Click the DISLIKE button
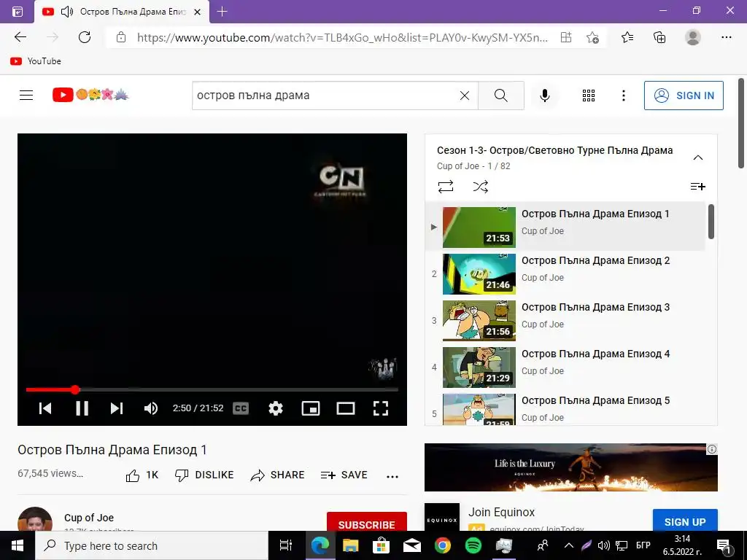This screenshot has height=560, width=747. (x=204, y=475)
